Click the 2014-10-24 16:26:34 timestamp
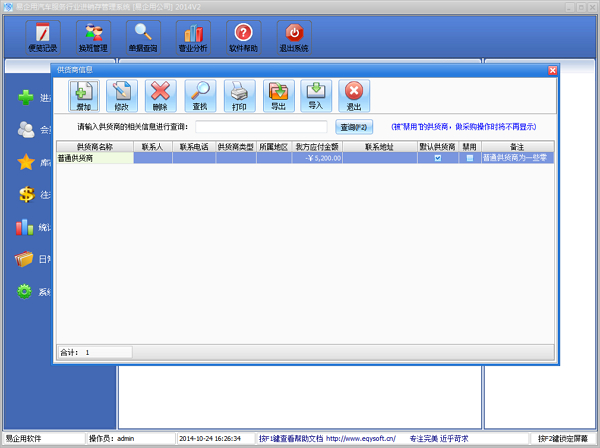600x448 pixels. pyautogui.click(x=210, y=438)
